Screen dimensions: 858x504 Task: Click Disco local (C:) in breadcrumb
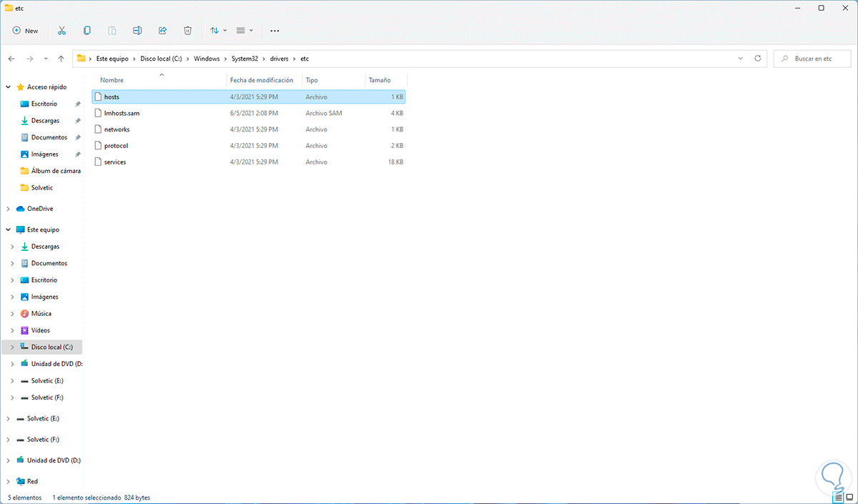(x=161, y=59)
